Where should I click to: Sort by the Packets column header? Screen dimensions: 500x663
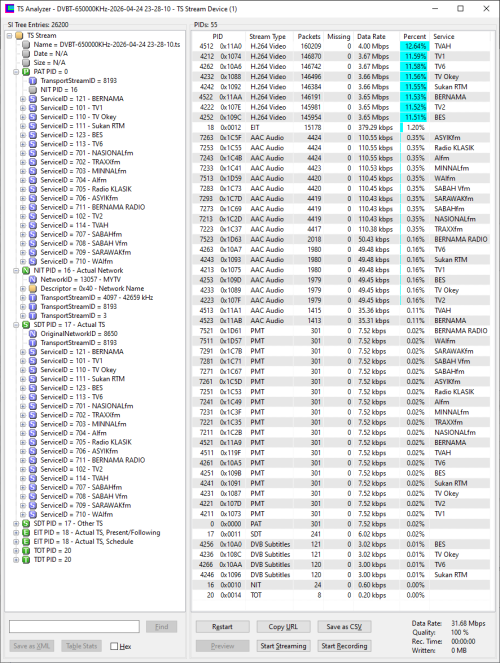coord(309,36)
